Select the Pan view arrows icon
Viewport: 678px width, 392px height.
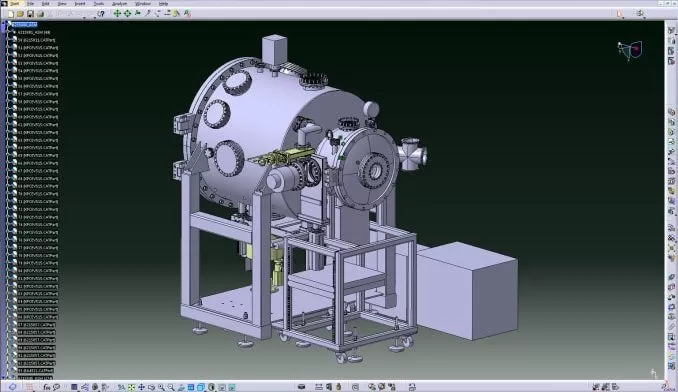tap(141, 387)
